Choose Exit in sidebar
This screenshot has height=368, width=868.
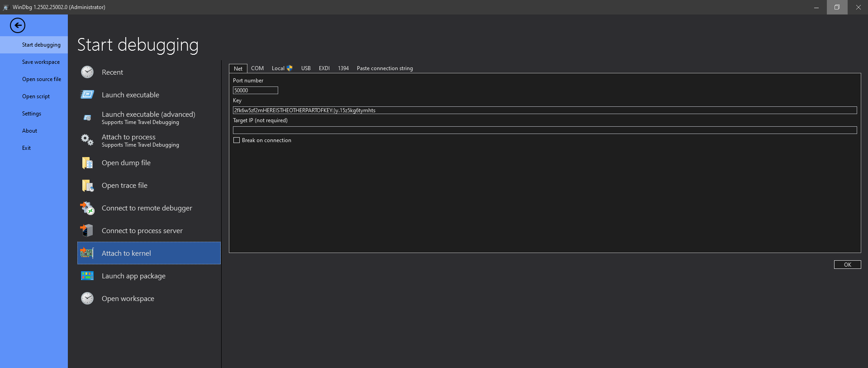[x=34, y=148]
